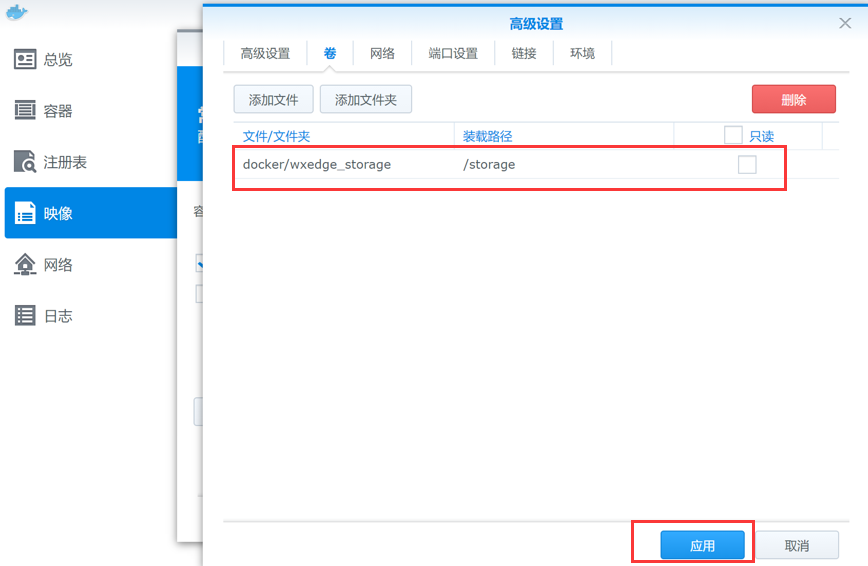Switch to the 高级设置 tab
This screenshot has width=868, height=566.
coord(265,54)
